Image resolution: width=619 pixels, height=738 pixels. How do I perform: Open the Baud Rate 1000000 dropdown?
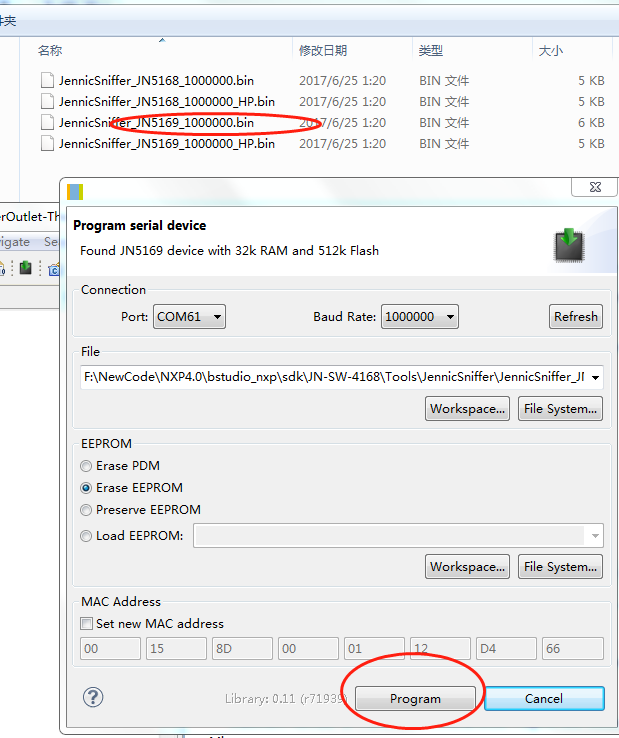point(419,316)
